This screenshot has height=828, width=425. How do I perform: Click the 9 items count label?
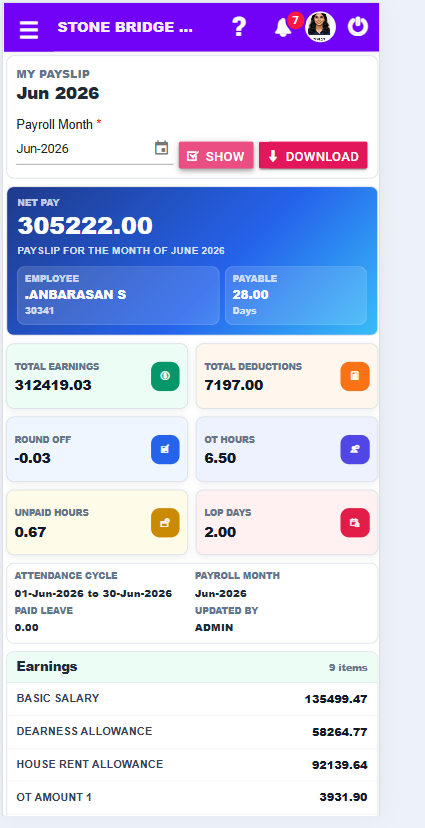pos(348,668)
